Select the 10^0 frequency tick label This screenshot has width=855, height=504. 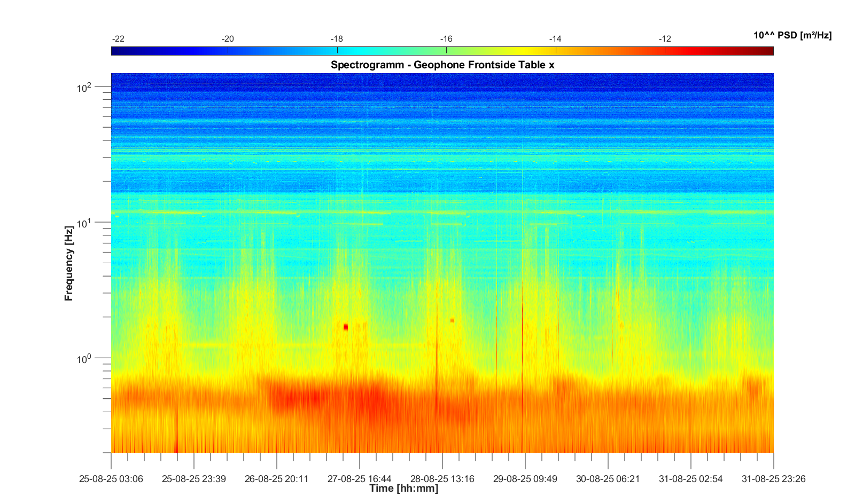tap(84, 358)
